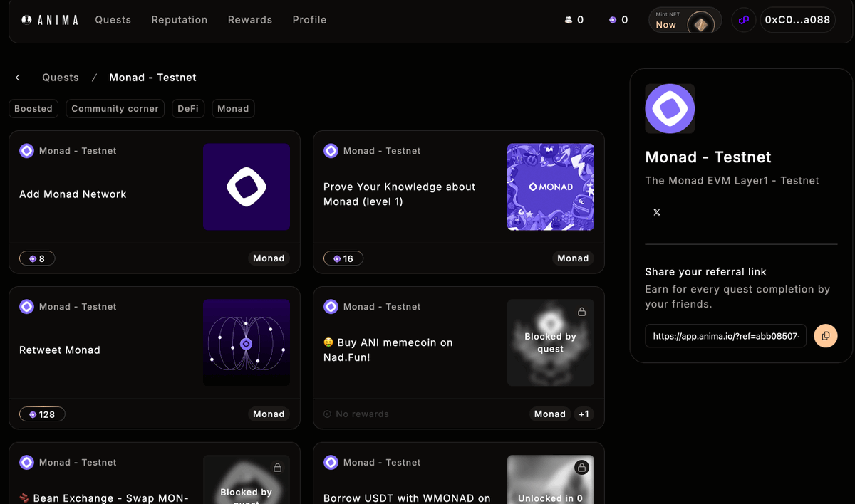Open the Retweet Monad quest title
Image resolution: width=855 pixels, height=504 pixels.
coord(60,350)
